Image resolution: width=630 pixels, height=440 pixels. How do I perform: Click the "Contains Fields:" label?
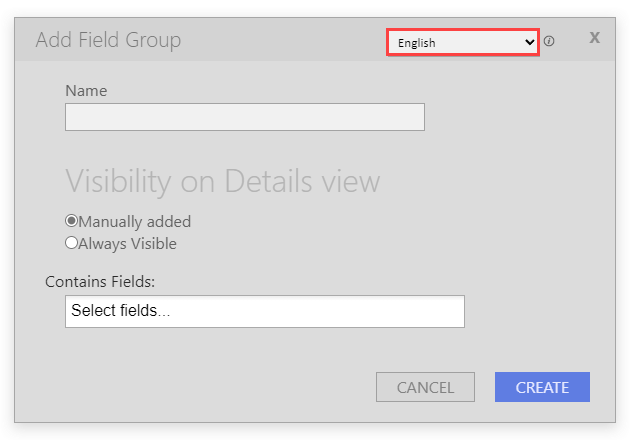[x=100, y=282]
